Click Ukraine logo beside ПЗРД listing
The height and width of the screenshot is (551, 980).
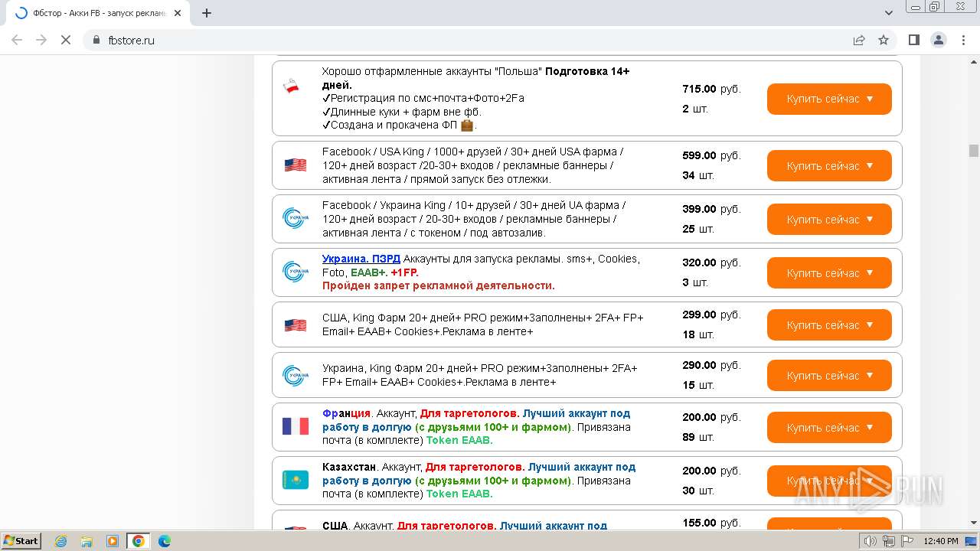click(x=295, y=272)
